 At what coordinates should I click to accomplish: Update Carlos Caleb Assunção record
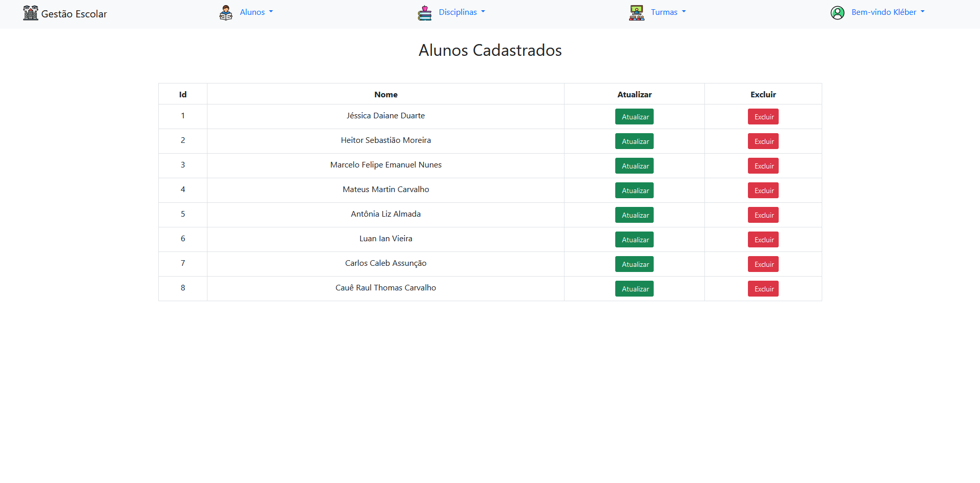634,264
